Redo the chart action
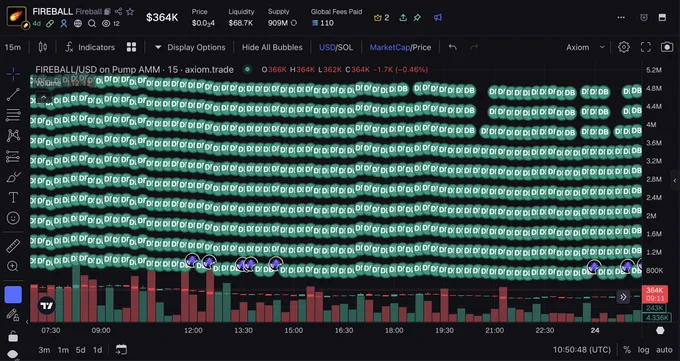This screenshot has height=361, width=680. [474, 47]
